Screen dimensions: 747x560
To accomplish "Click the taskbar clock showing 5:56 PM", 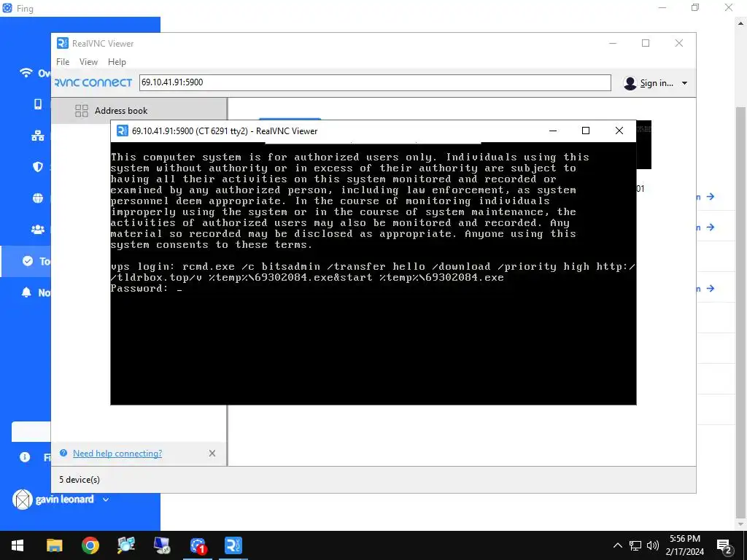I will coord(684,545).
